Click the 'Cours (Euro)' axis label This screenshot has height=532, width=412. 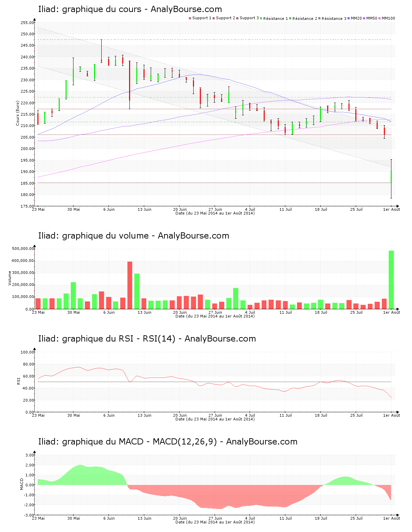click(x=18, y=113)
